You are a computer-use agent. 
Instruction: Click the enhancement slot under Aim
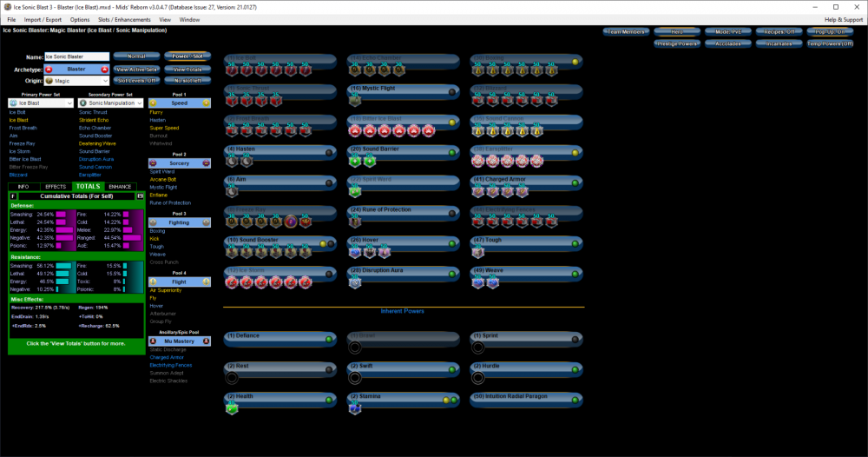(x=232, y=191)
